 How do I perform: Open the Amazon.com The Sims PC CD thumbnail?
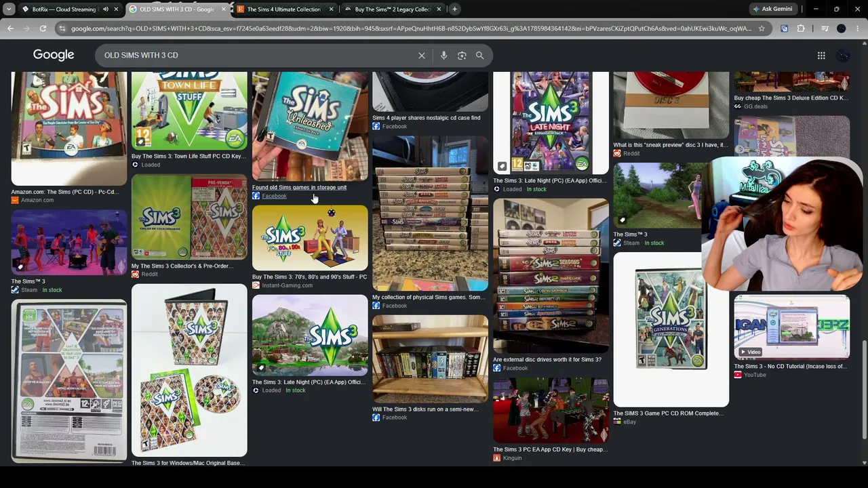[68, 128]
